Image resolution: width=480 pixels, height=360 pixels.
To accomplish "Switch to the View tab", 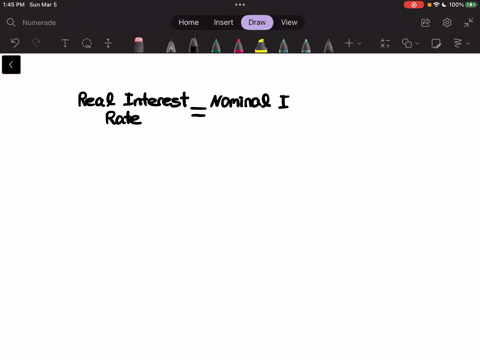I will pyautogui.click(x=289, y=22).
